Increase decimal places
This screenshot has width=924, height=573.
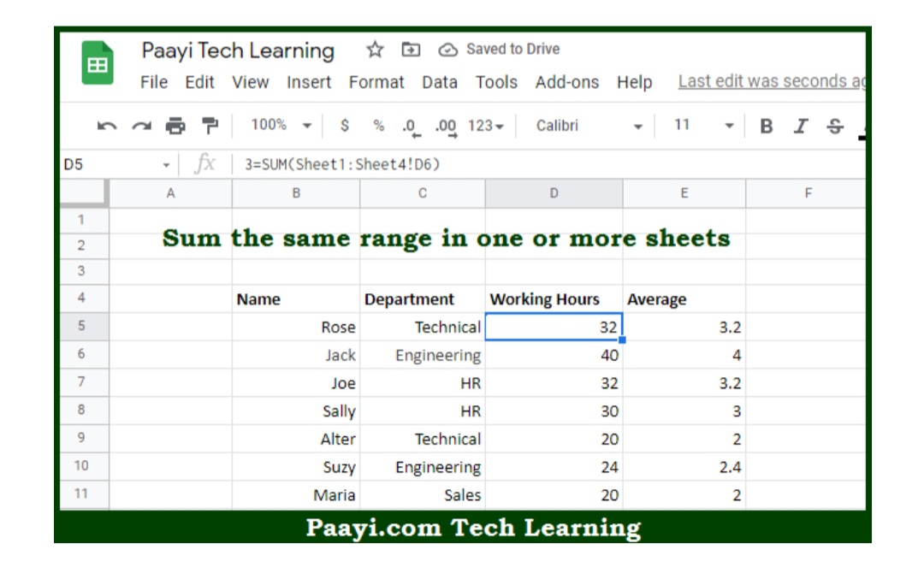point(446,127)
